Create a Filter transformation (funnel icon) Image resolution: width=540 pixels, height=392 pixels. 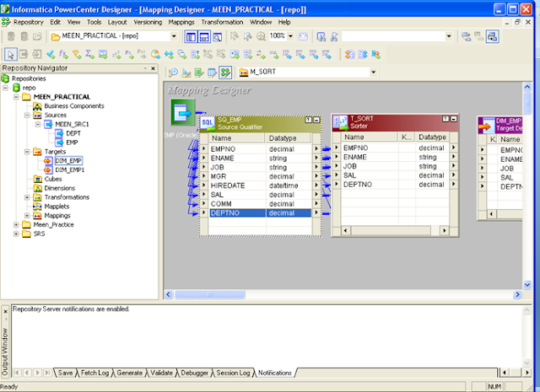coord(77,54)
